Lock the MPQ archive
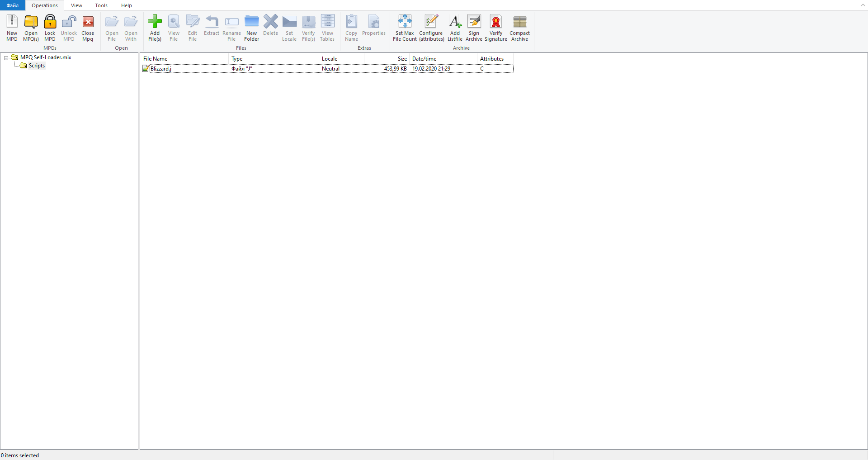This screenshot has height=460, width=868. click(50, 28)
